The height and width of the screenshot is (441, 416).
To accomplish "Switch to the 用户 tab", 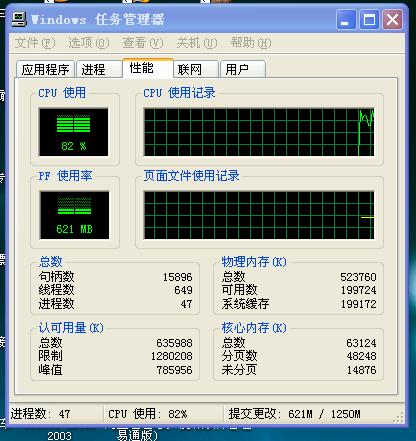I will click(243, 69).
